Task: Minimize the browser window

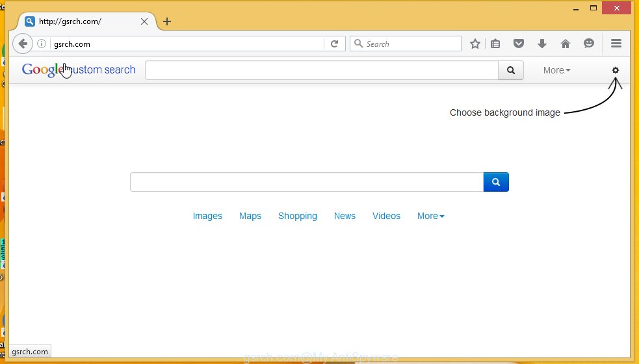Action: point(576,8)
